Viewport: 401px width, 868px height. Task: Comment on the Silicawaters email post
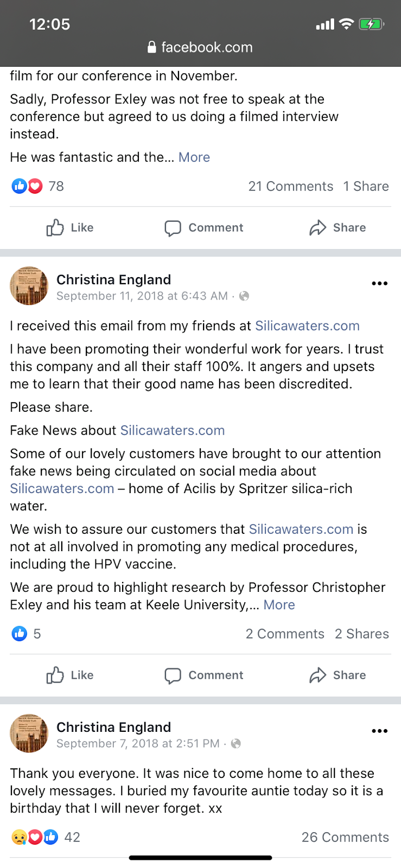[x=204, y=675]
